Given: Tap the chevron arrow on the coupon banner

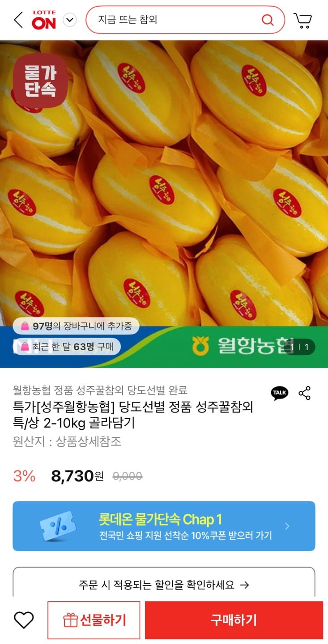Looking at the screenshot, I should tap(287, 526).
